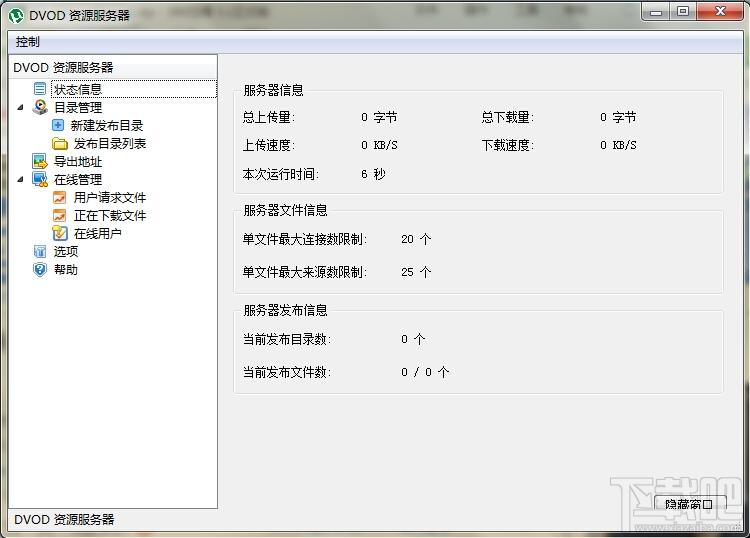
Task: Select 选项 tree item
Action: pyautogui.click(x=66, y=252)
